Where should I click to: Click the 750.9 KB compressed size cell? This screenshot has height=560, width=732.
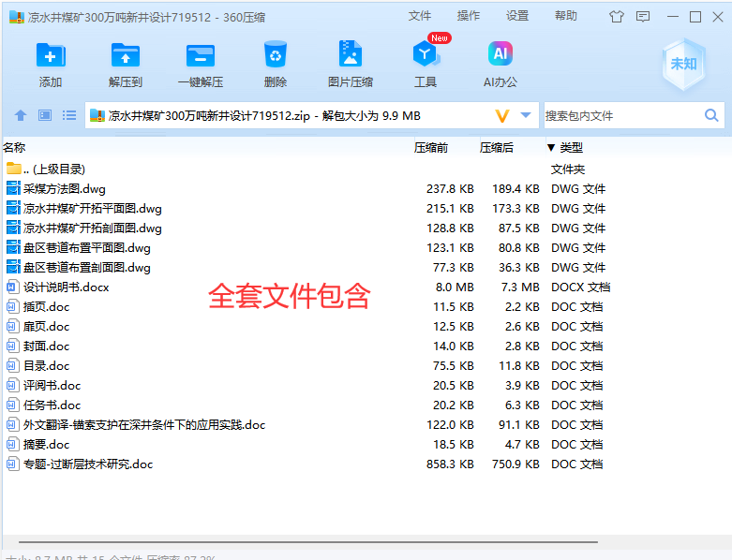[515, 464]
